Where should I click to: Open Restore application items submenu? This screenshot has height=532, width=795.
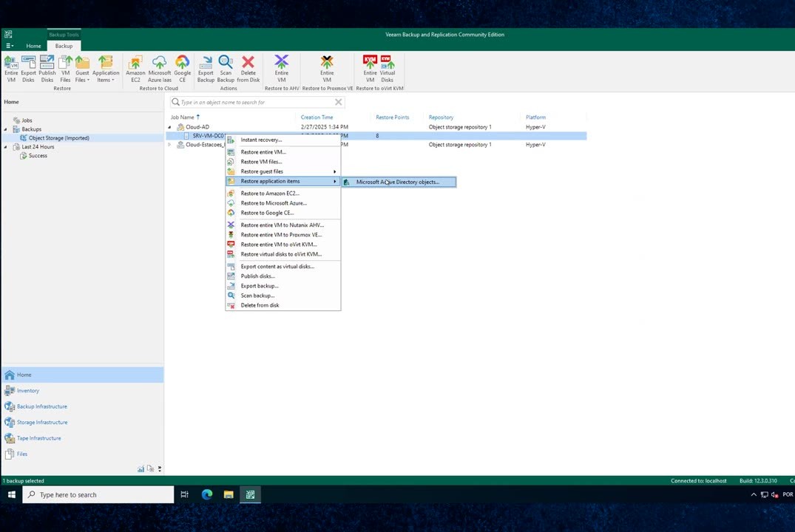(x=283, y=181)
